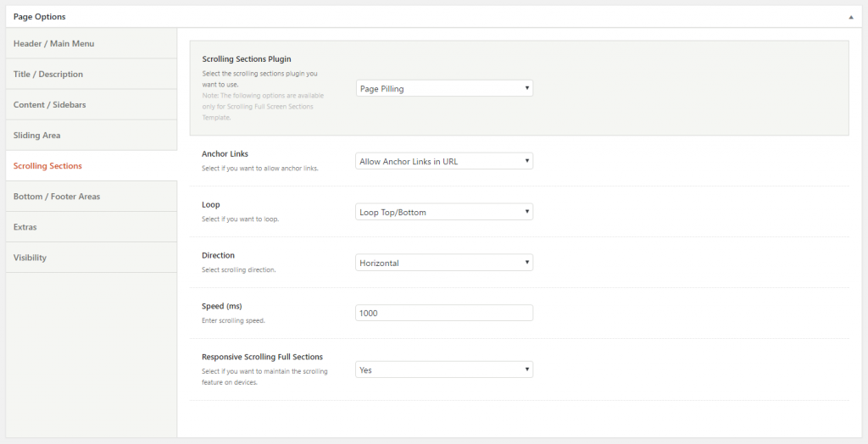Open the Bottom / Footer Areas tab

(x=57, y=197)
